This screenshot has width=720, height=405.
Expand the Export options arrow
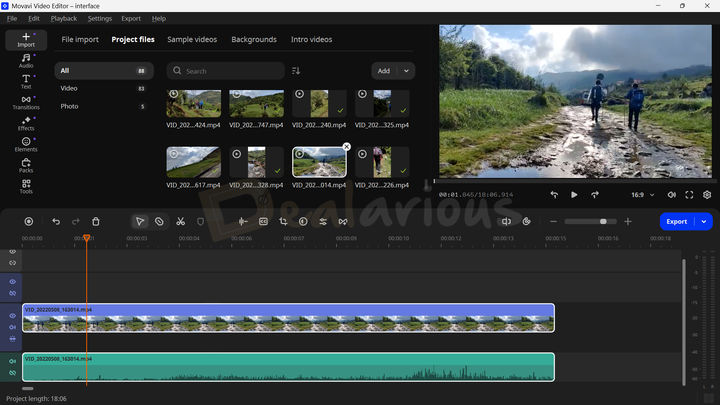pos(704,221)
